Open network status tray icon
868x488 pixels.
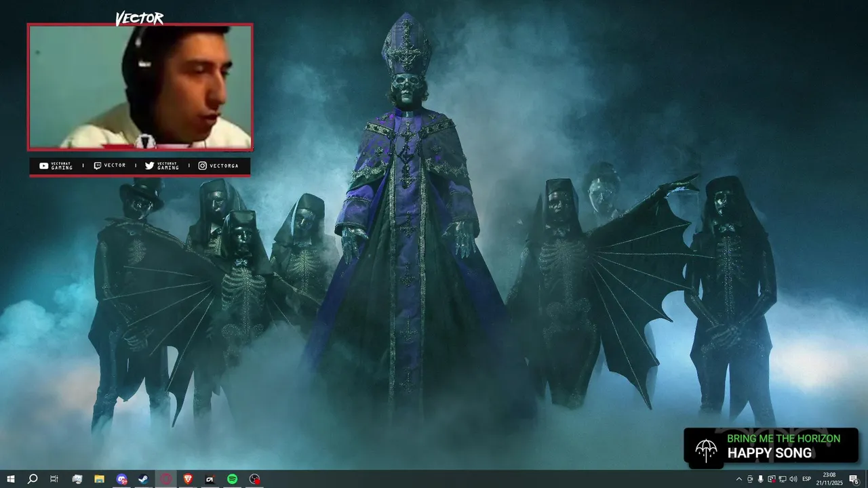[783, 479]
